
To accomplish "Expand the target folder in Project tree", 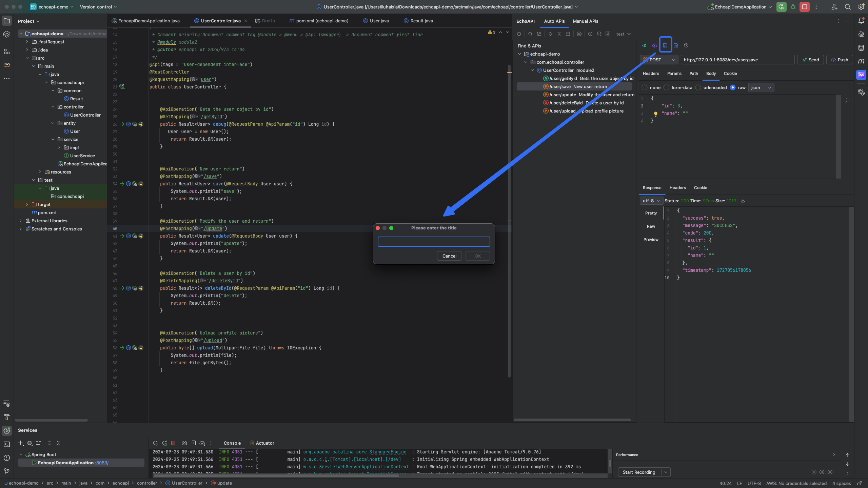I will click(27, 204).
